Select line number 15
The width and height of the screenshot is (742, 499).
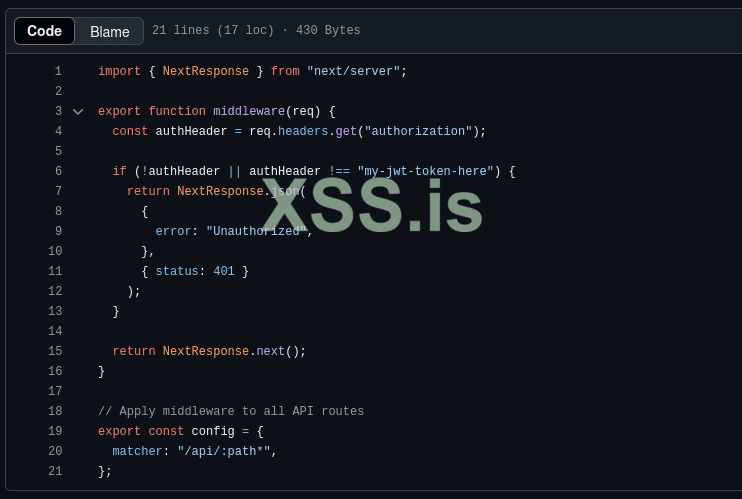[x=55, y=351]
